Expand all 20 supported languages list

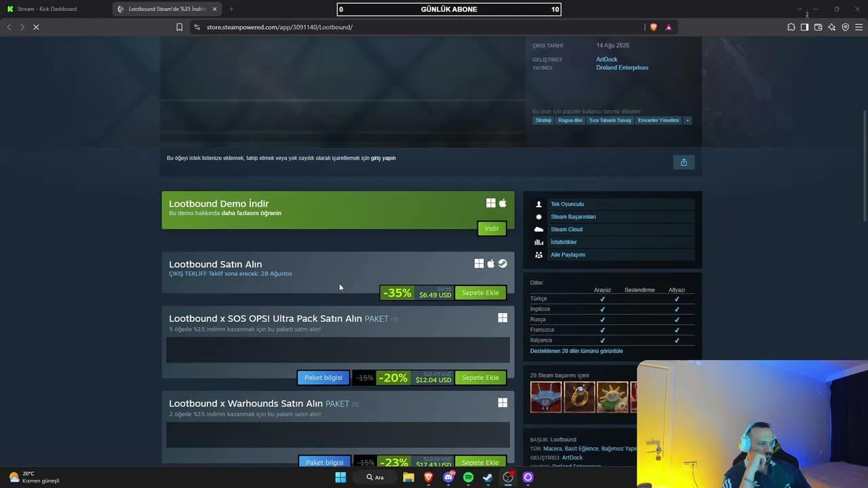pos(576,351)
